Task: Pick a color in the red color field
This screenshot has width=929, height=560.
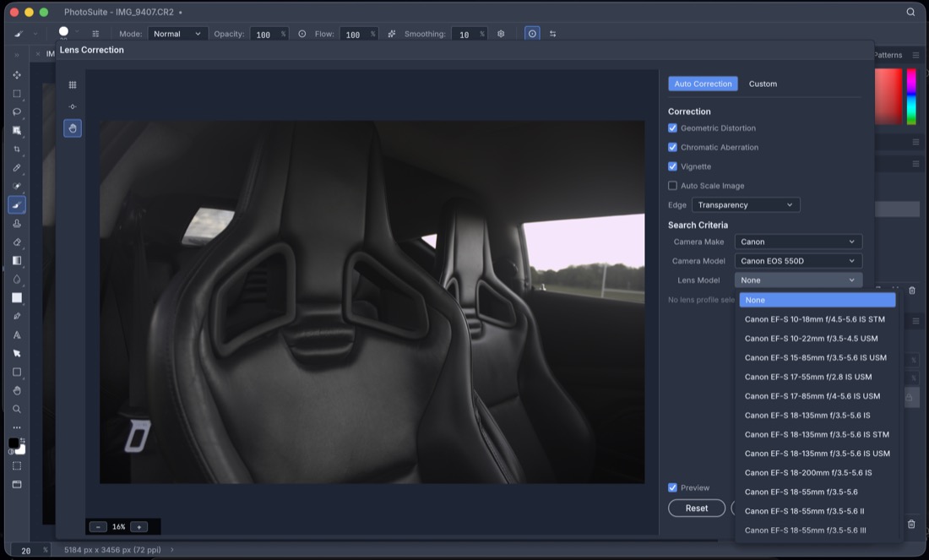Action: tap(888, 96)
